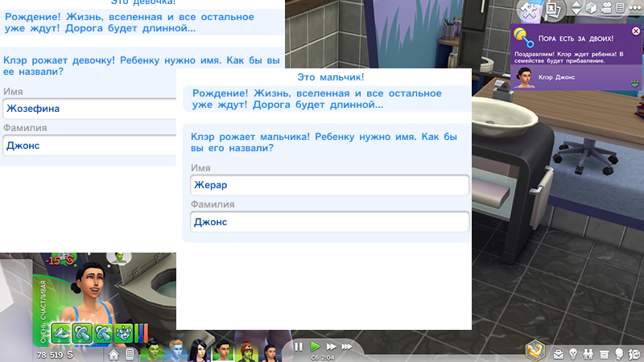
Task: Click the wedding rings moodlet
Action: (x=61, y=333)
